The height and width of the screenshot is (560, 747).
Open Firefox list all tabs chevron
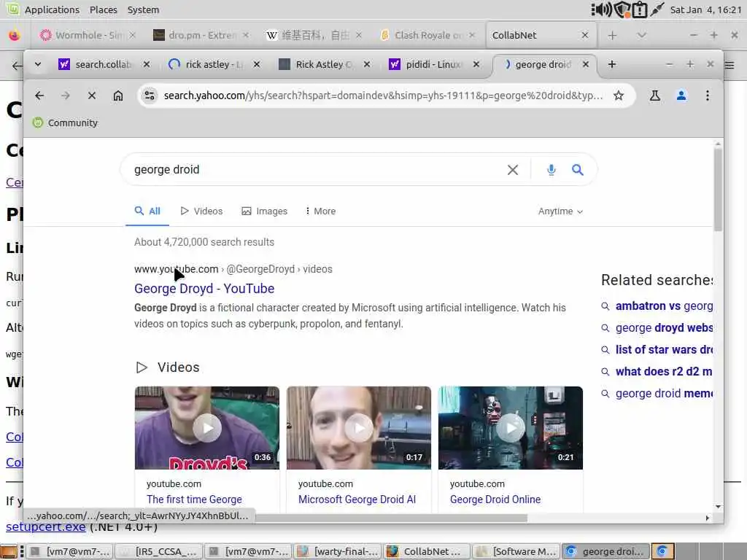coord(641,35)
